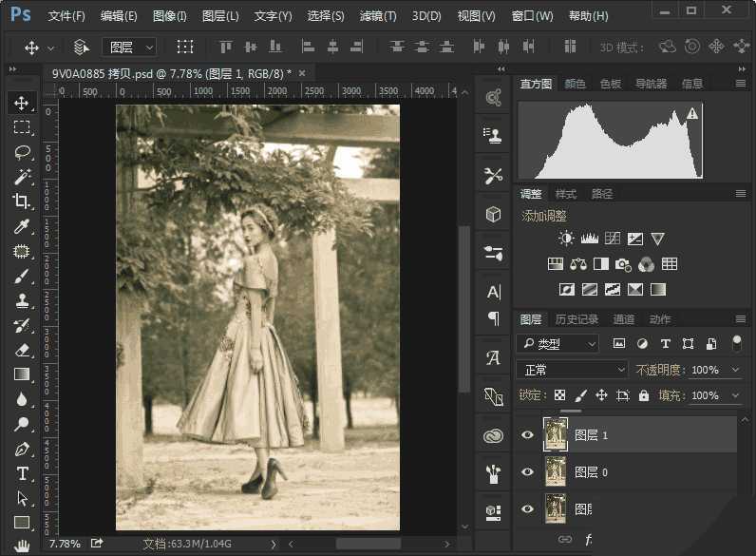
Task: Select the Pen tool
Action: click(x=21, y=449)
